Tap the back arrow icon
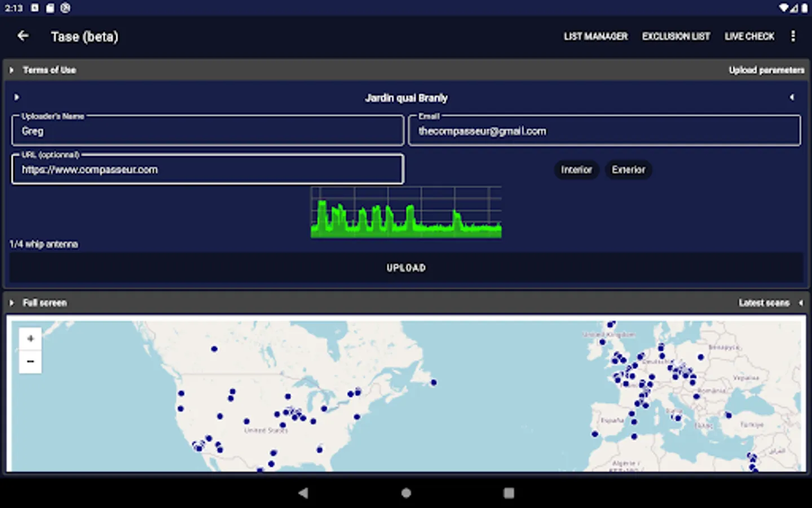The height and width of the screenshot is (508, 812). click(x=23, y=36)
